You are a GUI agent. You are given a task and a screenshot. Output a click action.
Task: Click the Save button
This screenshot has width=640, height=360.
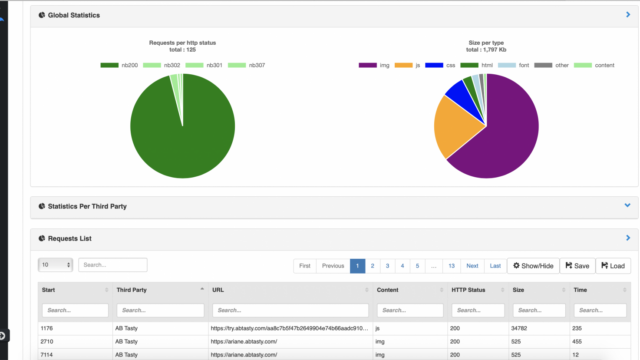click(577, 266)
